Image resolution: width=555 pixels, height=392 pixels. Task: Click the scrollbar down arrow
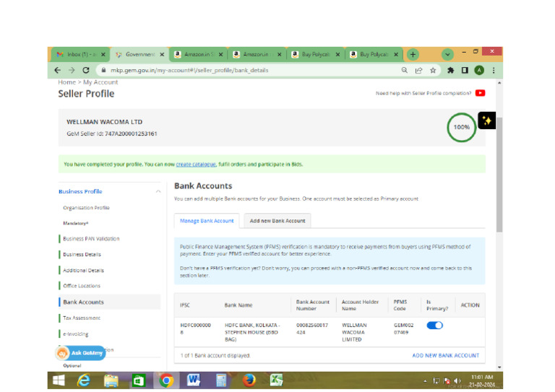(499, 367)
